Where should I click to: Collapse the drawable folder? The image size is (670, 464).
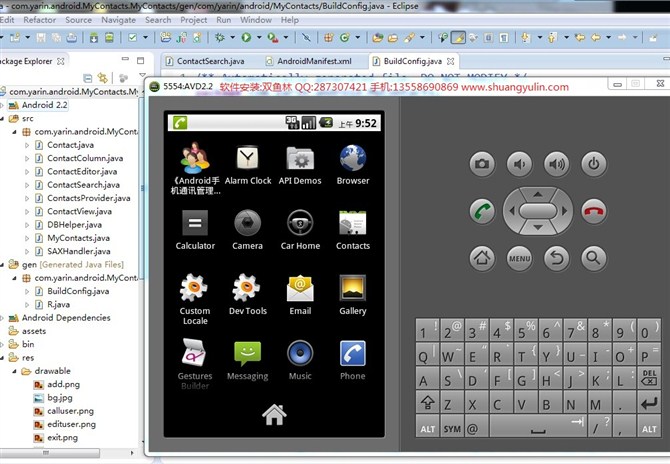[14, 371]
